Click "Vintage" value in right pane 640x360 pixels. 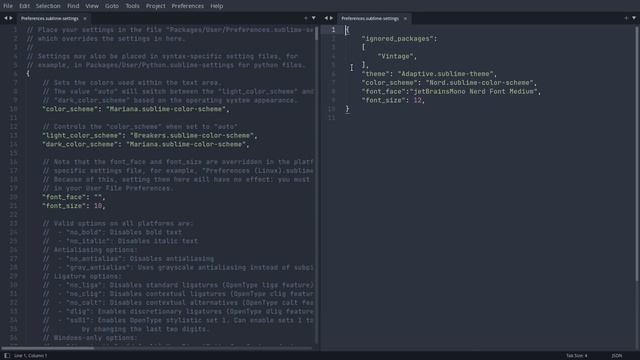[x=396, y=56]
